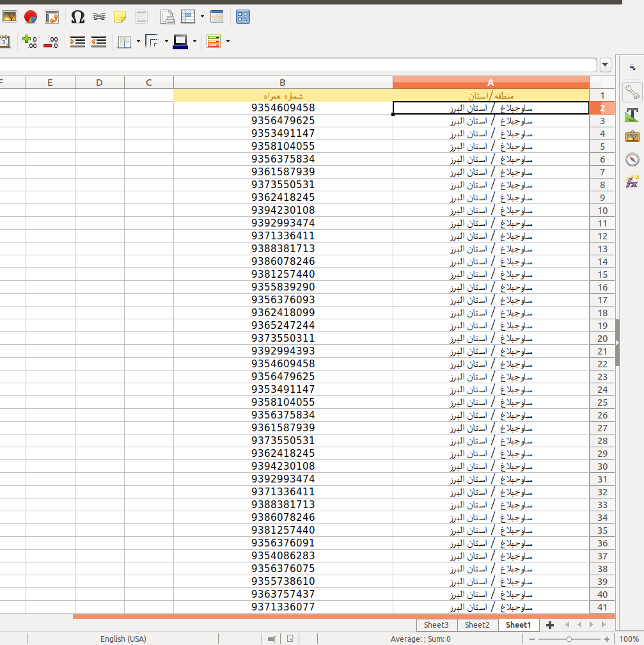Delete a decimal place
This screenshot has height=645, width=644.
(x=51, y=42)
